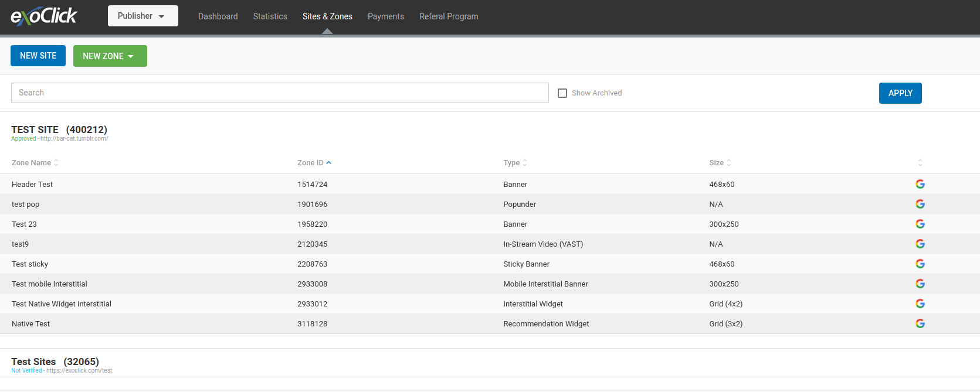
Task: Open the Statistics tab
Action: click(x=270, y=16)
